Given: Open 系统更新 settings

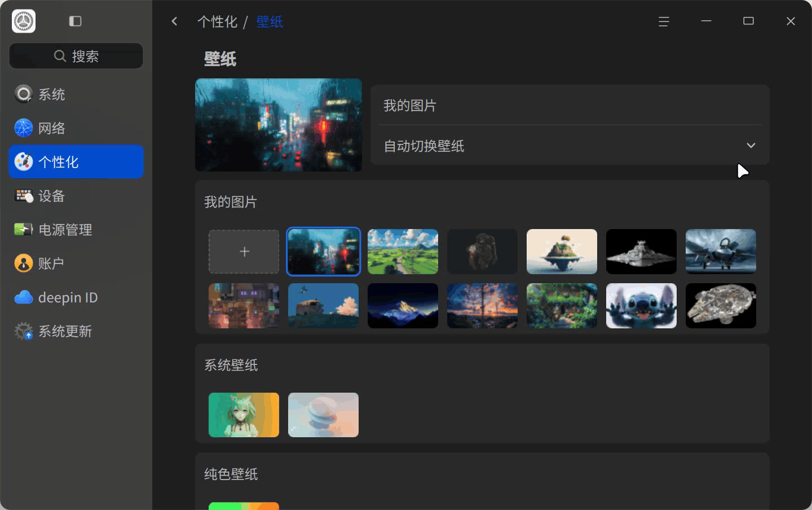Looking at the screenshot, I should pyautogui.click(x=76, y=331).
